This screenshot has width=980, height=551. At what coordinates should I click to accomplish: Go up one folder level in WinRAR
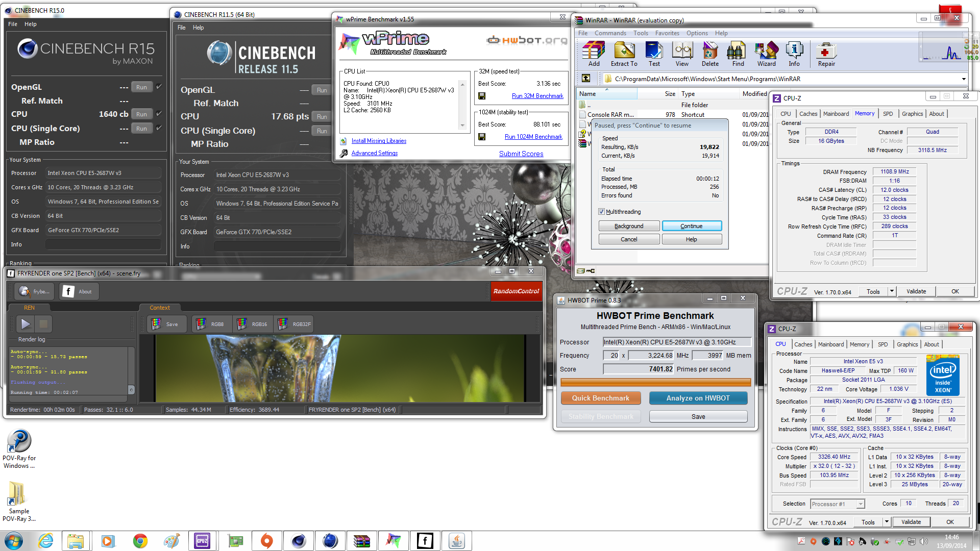tap(586, 78)
